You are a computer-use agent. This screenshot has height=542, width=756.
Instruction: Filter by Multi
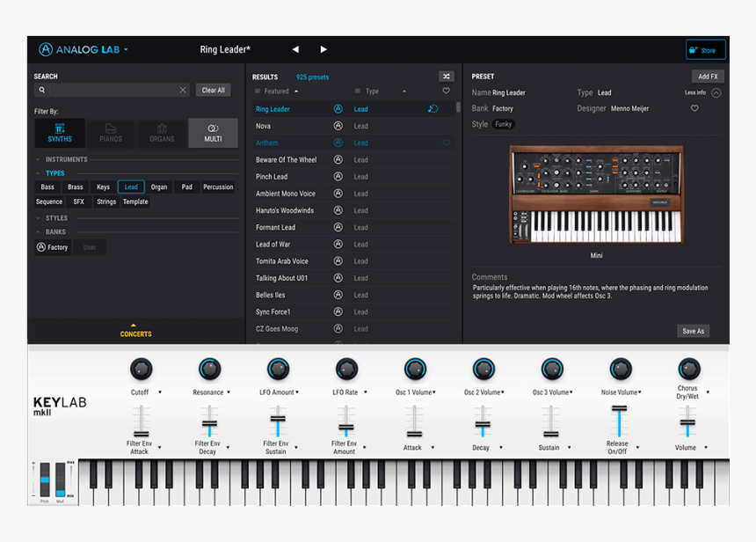[213, 133]
